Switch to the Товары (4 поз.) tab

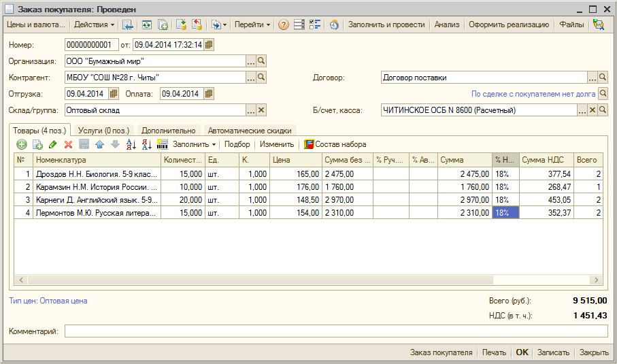[39, 130]
